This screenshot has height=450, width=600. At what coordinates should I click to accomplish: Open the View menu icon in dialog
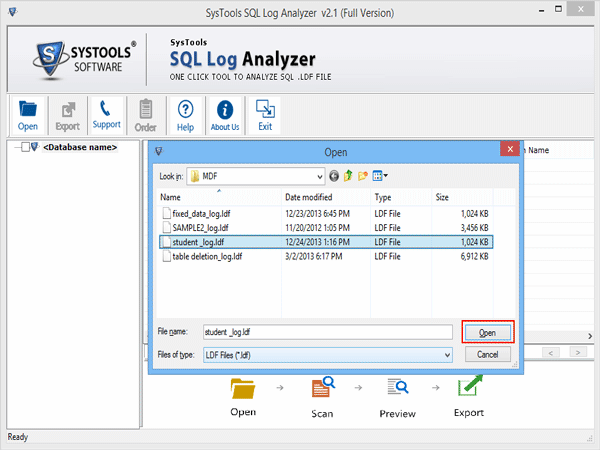click(380, 176)
